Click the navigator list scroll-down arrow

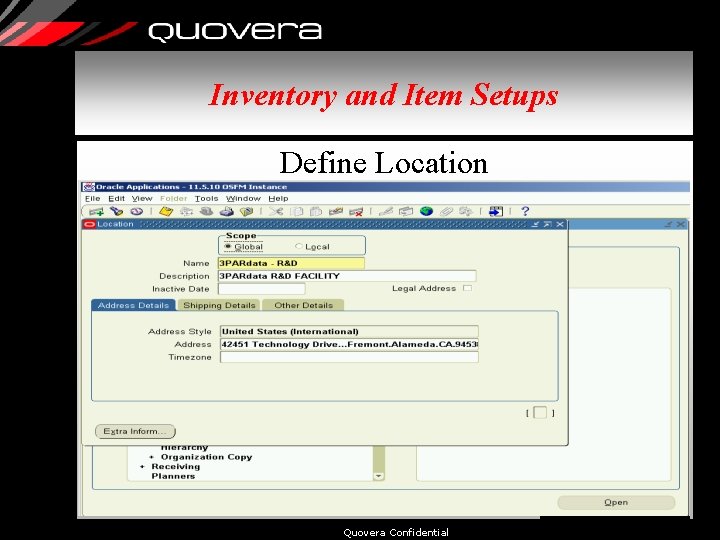(378, 476)
